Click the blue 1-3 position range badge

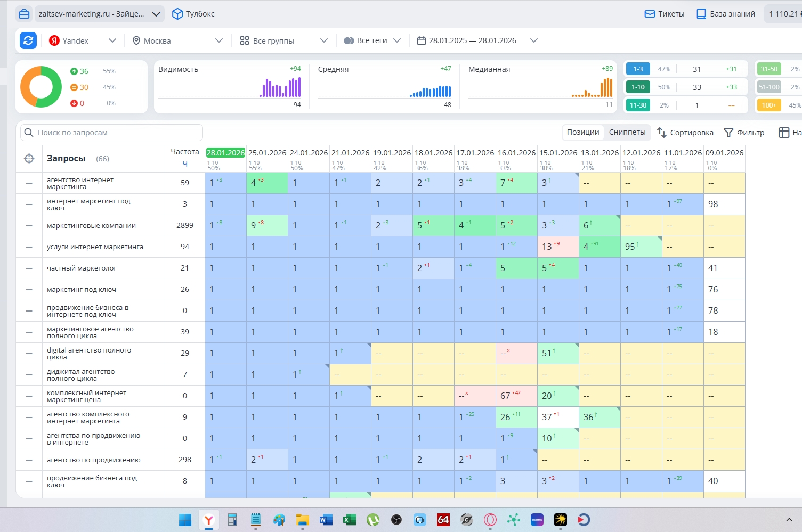638,69
